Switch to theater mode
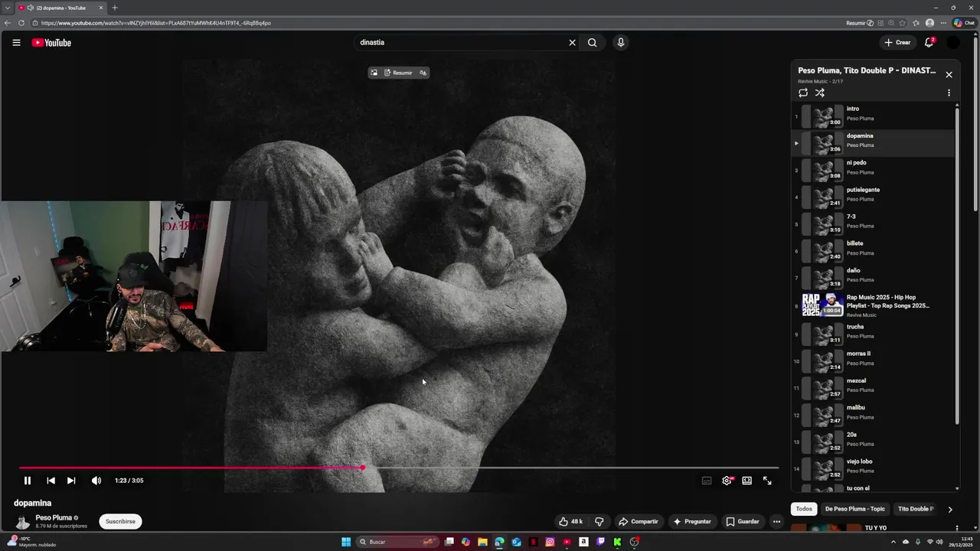980x551 pixels. [x=746, y=481]
